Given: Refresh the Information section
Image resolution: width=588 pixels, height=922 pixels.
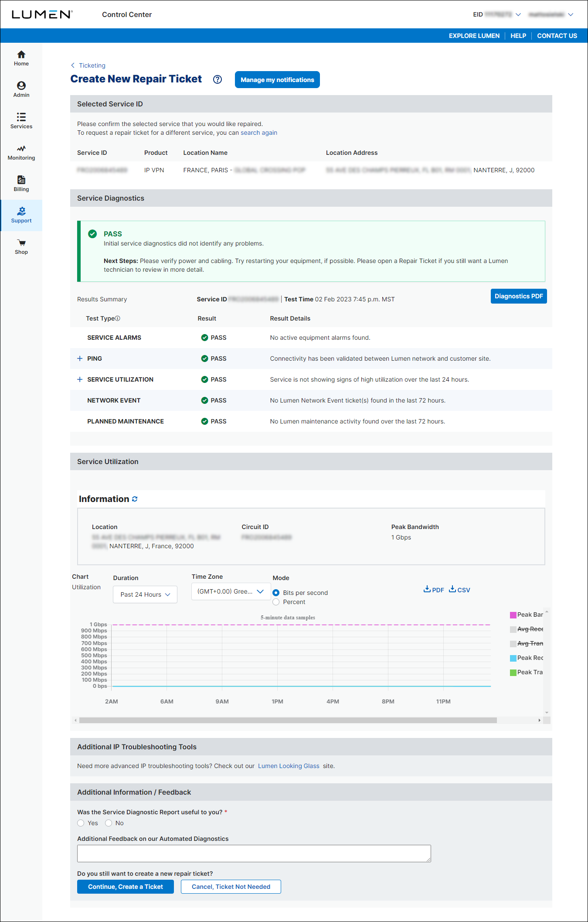Looking at the screenshot, I should point(135,499).
